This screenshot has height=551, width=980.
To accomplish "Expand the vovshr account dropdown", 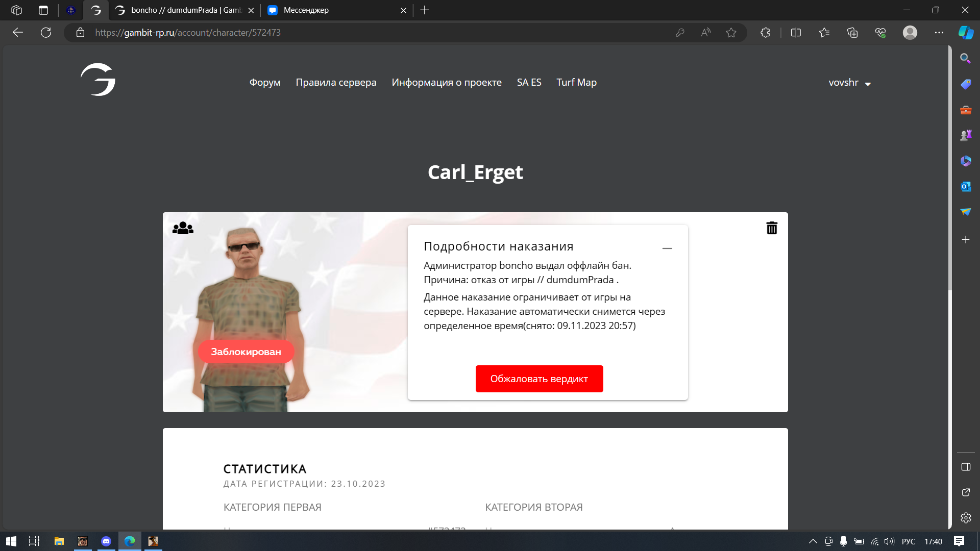I will (849, 83).
